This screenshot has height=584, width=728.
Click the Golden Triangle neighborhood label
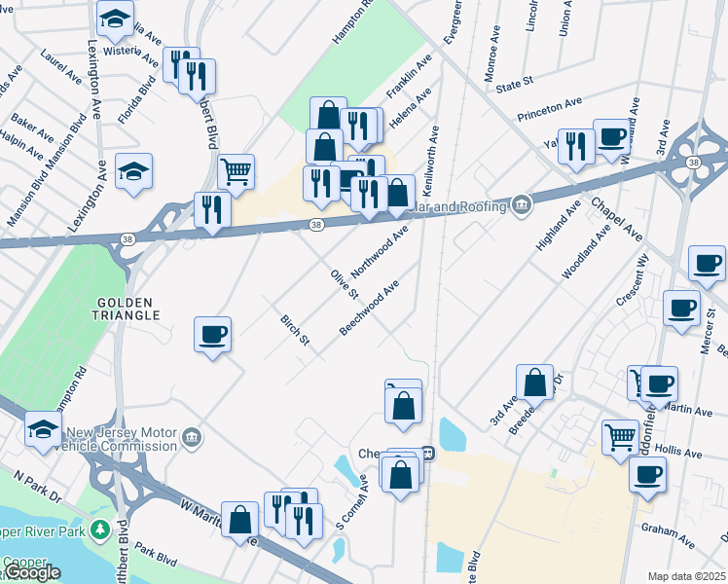[x=126, y=310]
